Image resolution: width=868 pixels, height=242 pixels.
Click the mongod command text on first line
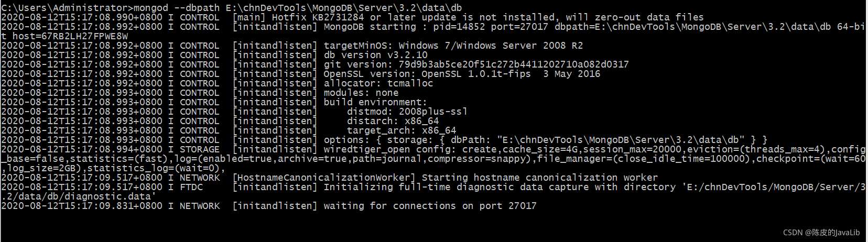coord(151,8)
